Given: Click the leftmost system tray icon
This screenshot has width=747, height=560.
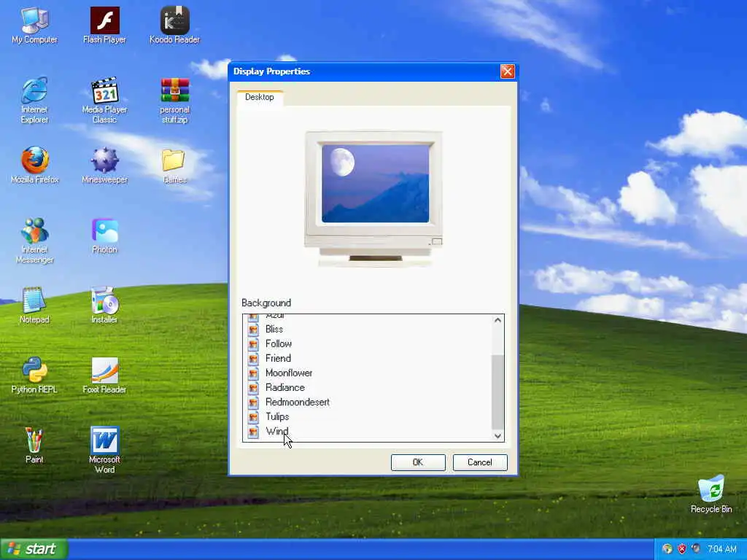Looking at the screenshot, I should [x=667, y=549].
